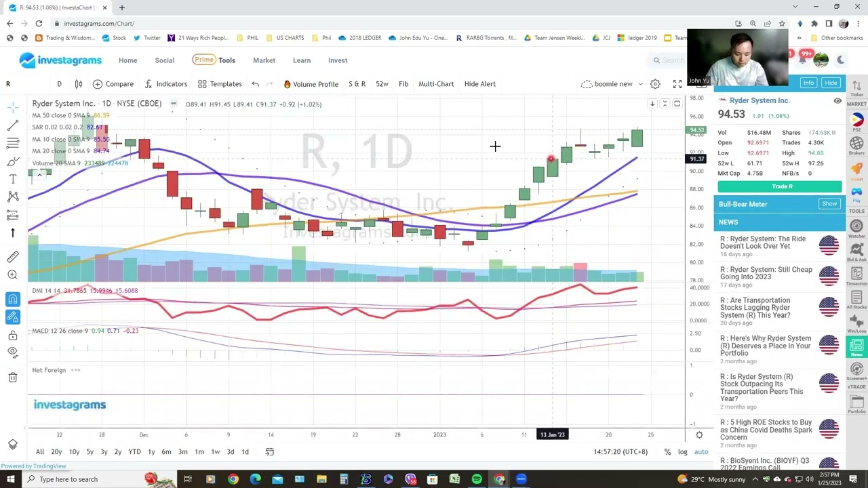The width and height of the screenshot is (868, 488).
Task: Click the Info button in stock panel
Action: pyautogui.click(x=808, y=83)
